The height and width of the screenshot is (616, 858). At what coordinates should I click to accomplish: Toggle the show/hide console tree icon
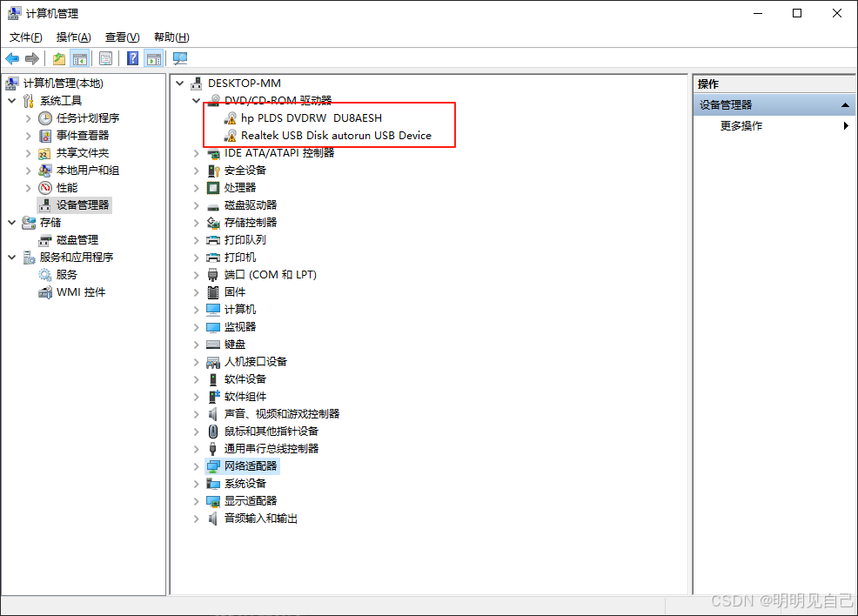click(x=80, y=58)
